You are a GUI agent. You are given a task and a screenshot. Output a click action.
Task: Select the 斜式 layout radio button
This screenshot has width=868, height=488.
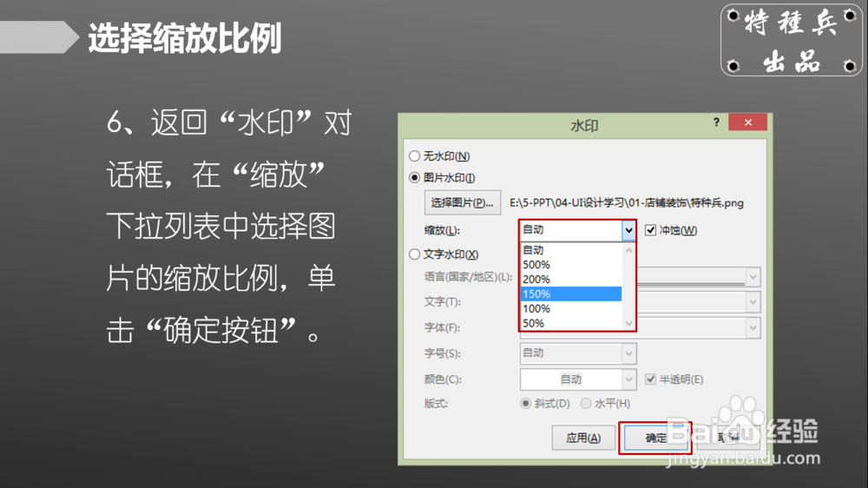[525, 403]
